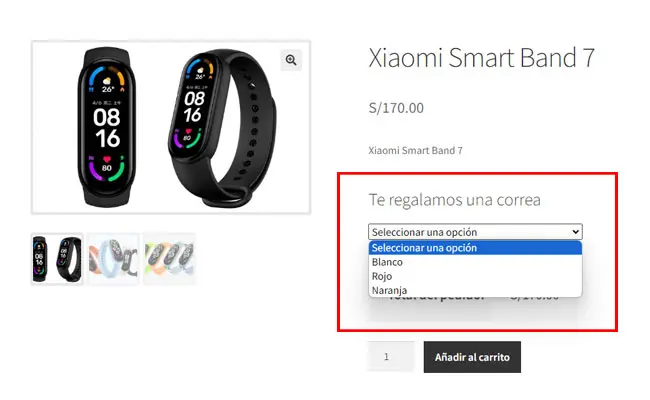This screenshot has width=650, height=400.
Task: Click the angled band with strap in main image
Action: tap(222, 128)
